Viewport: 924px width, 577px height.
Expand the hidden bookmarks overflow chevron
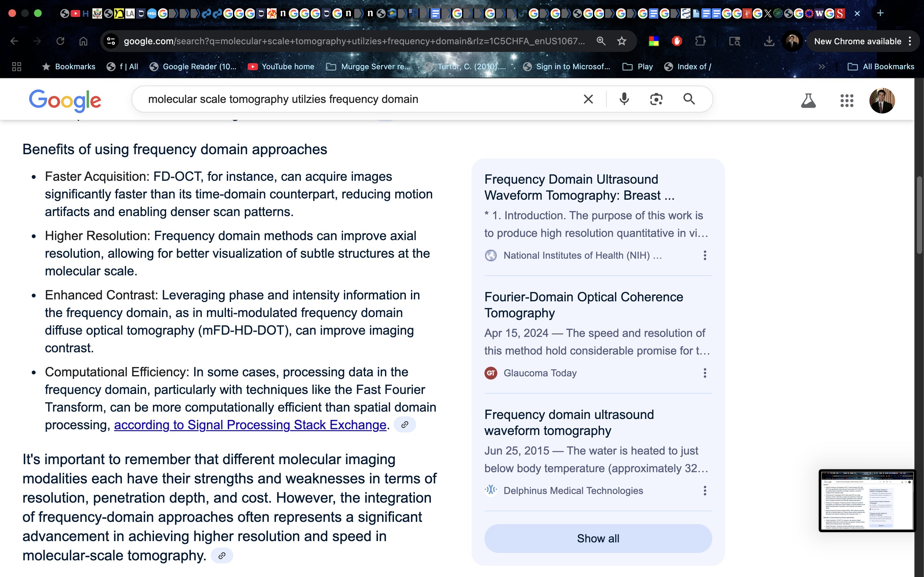tap(822, 67)
